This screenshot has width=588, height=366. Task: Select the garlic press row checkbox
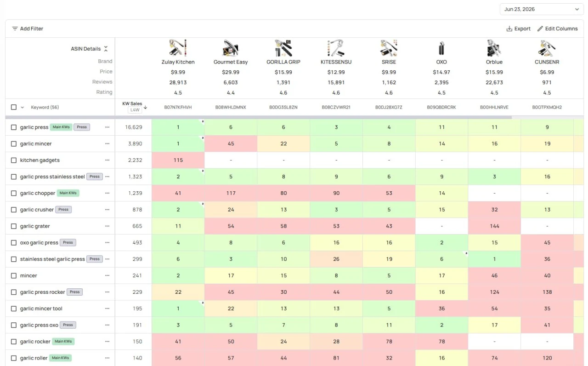click(x=14, y=127)
